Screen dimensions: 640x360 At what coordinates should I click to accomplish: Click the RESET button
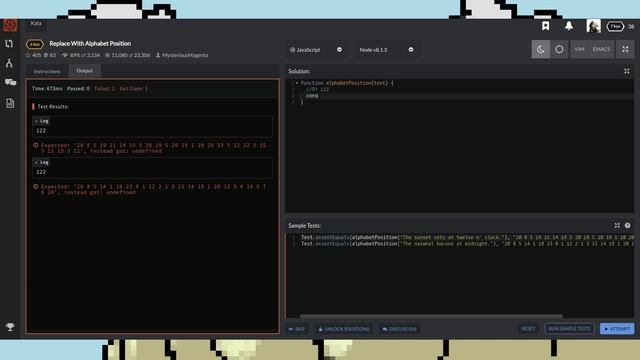pyautogui.click(x=529, y=329)
